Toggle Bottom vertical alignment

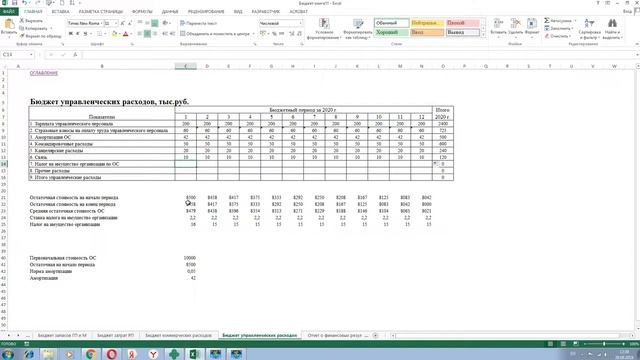click(x=155, y=23)
